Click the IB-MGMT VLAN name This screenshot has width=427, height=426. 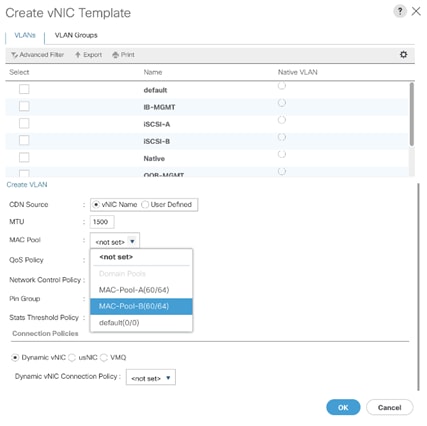pos(159,107)
